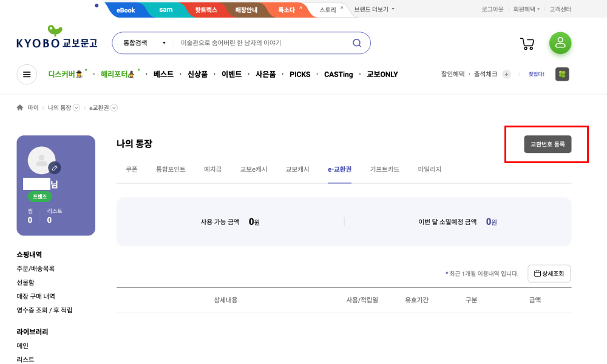Go to the PICKS menu

point(300,74)
